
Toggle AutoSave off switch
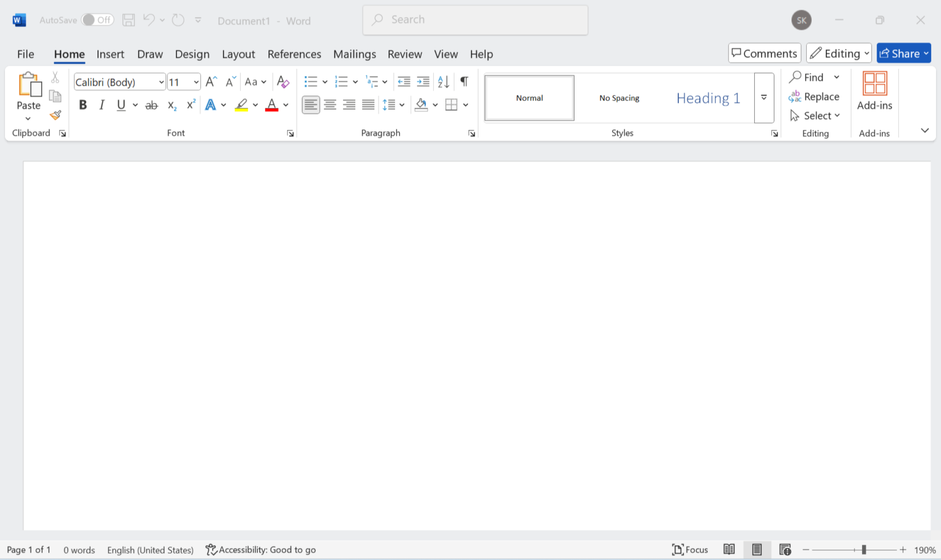pos(97,20)
